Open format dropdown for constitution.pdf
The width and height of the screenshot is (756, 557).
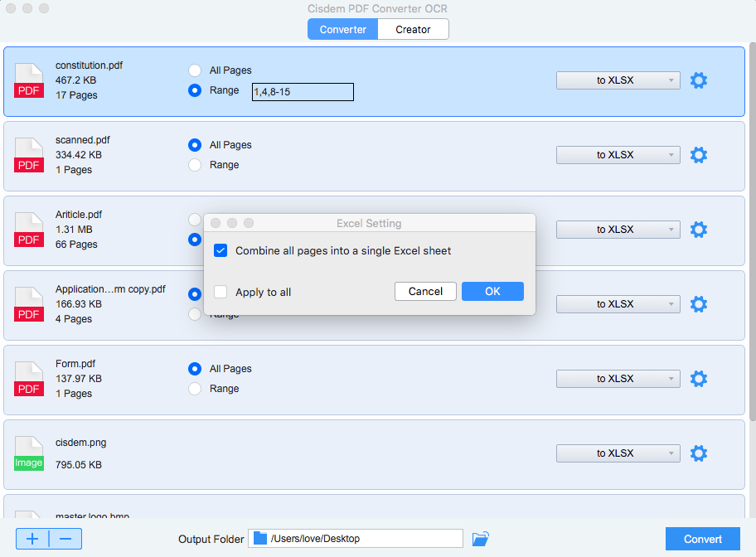point(618,80)
